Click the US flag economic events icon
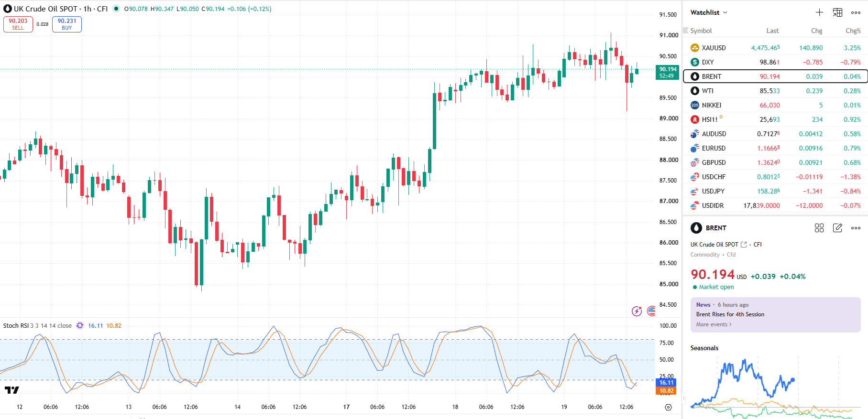The width and height of the screenshot is (868, 419). [651, 311]
